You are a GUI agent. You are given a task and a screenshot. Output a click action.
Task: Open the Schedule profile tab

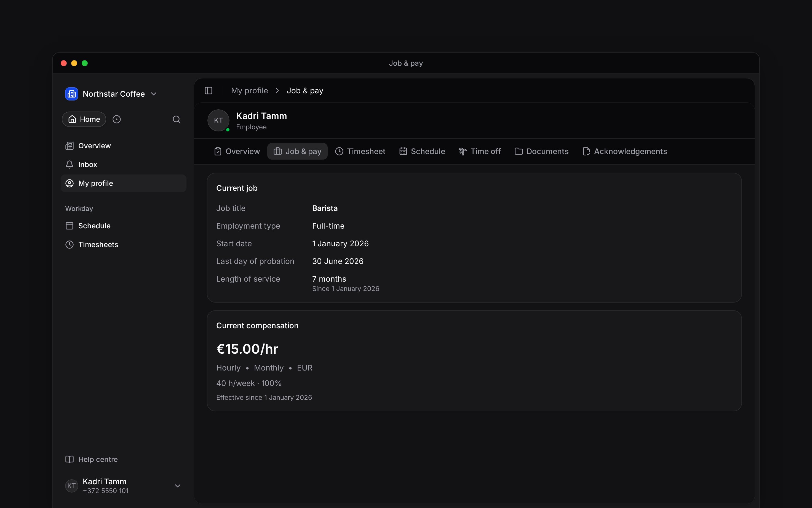(422, 152)
